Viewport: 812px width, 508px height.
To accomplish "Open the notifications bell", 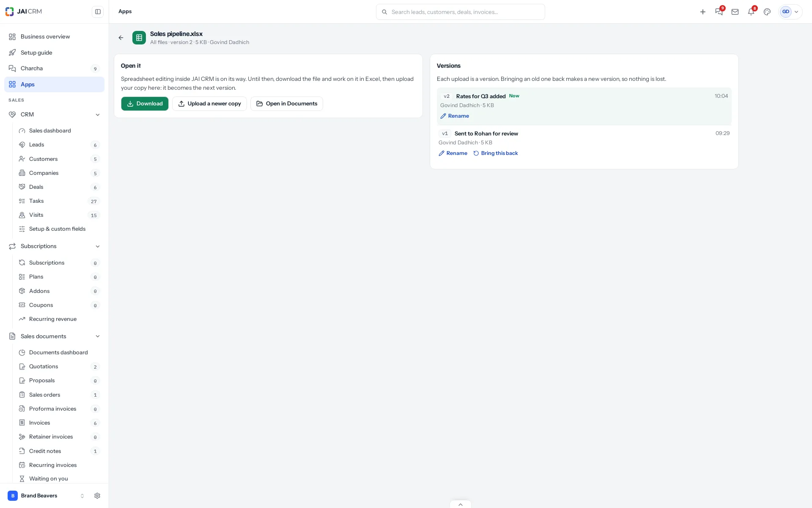I will click(751, 12).
